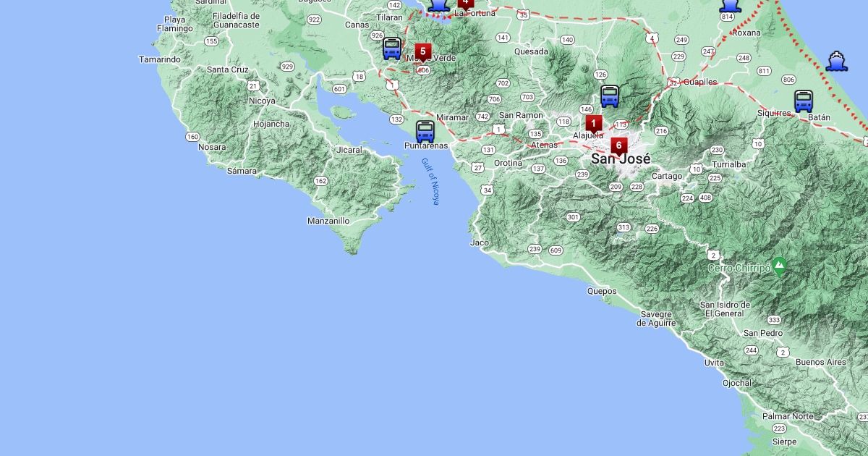This screenshot has height=456, width=868.
Task: Select red marker number 6 at San José
Action: [x=618, y=146]
